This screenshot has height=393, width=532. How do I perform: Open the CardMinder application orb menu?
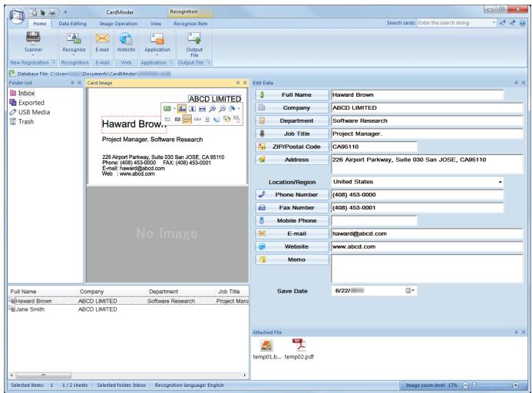(17, 16)
